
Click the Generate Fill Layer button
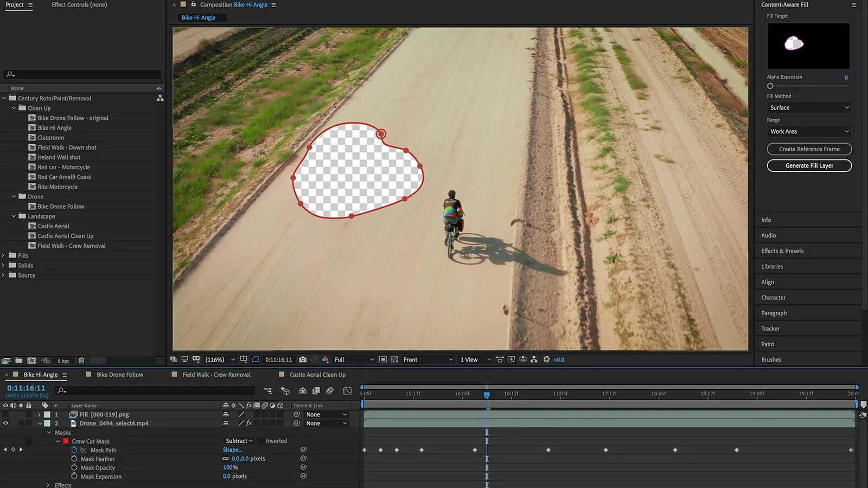(x=809, y=166)
